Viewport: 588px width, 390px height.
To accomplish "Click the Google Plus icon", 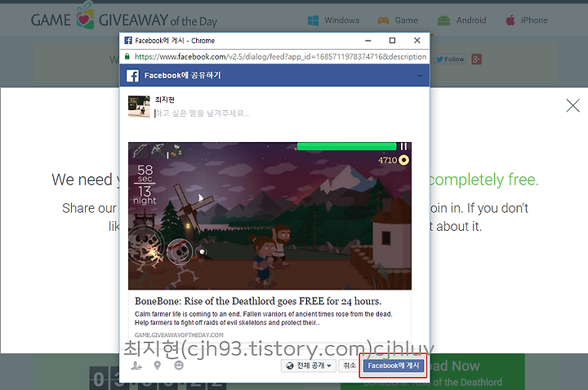I will coord(476,60).
